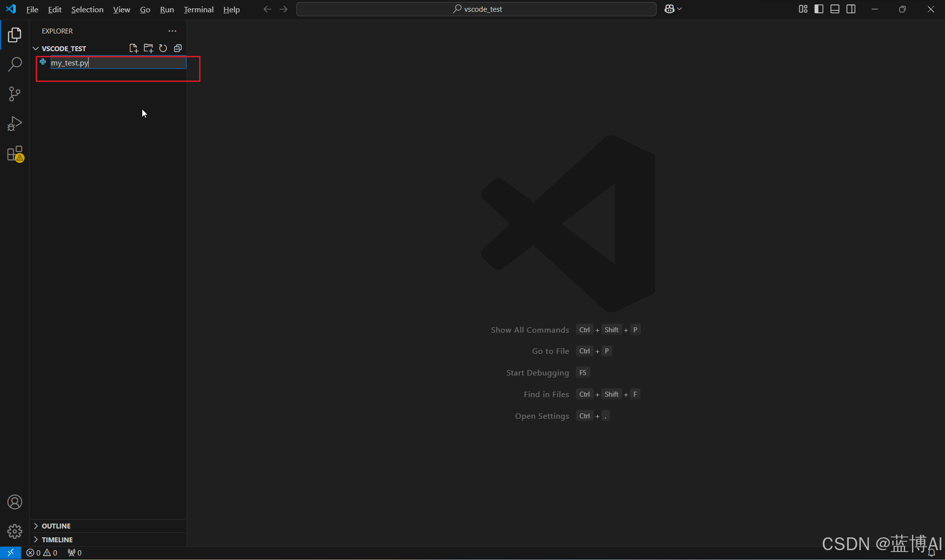This screenshot has width=945, height=560.
Task: Click the errors and warnings status indicator
Action: [x=42, y=553]
